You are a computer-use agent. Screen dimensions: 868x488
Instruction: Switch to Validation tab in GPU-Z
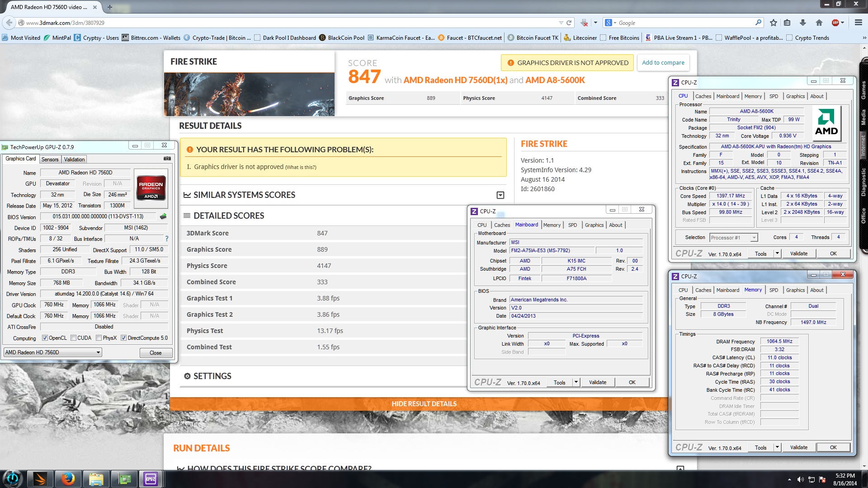pyautogui.click(x=74, y=160)
